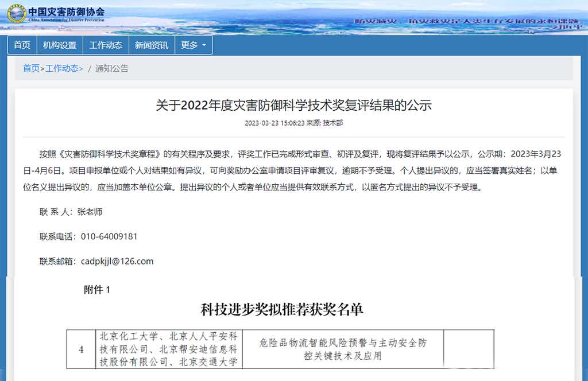The width and height of the screenshot is (588, 381).
Task: Click the contact name 张老师
Action: 90,212
